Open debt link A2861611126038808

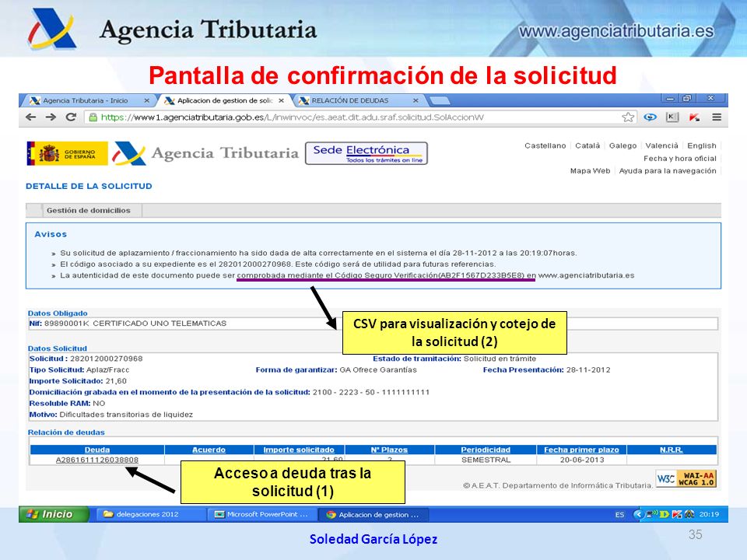[97, 460]
